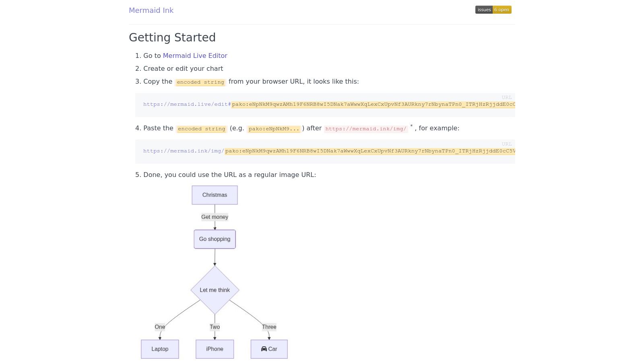Click the Let me think diamond
The image size is (644, 362).
coord(215,290)
